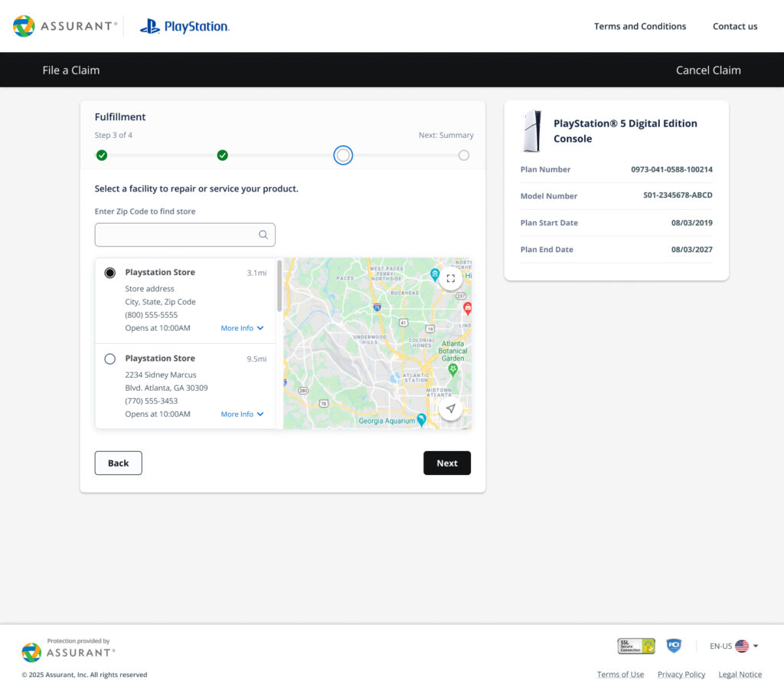This screenshot has width=784, height=694.
Task: Click the Georgia Aquarium map marker
Action: (x=421, y=420)
